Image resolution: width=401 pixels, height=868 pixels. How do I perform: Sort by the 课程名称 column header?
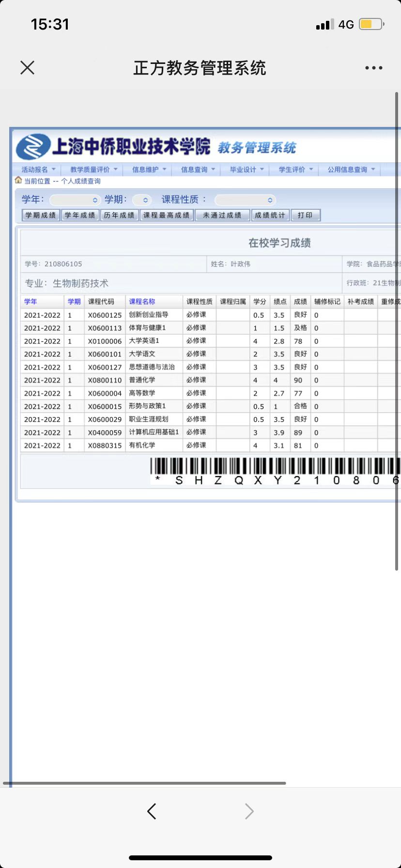coord(142,301)
